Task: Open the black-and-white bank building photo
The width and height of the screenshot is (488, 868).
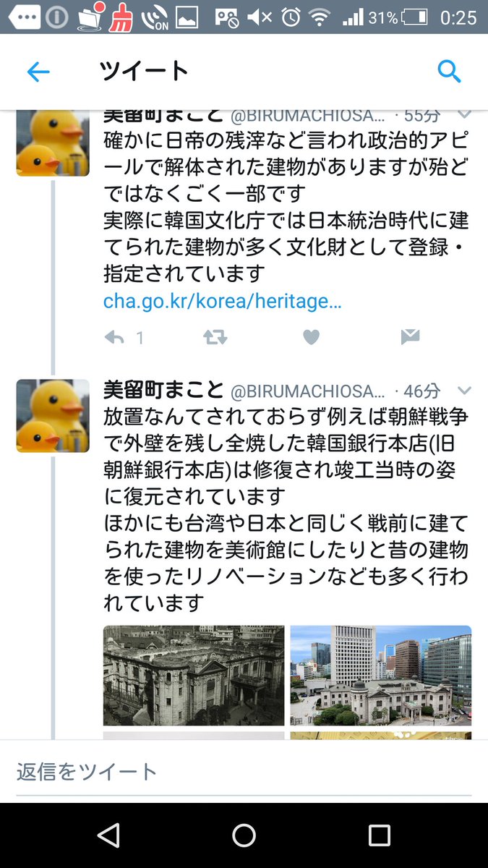Action: tap(194, 676)
